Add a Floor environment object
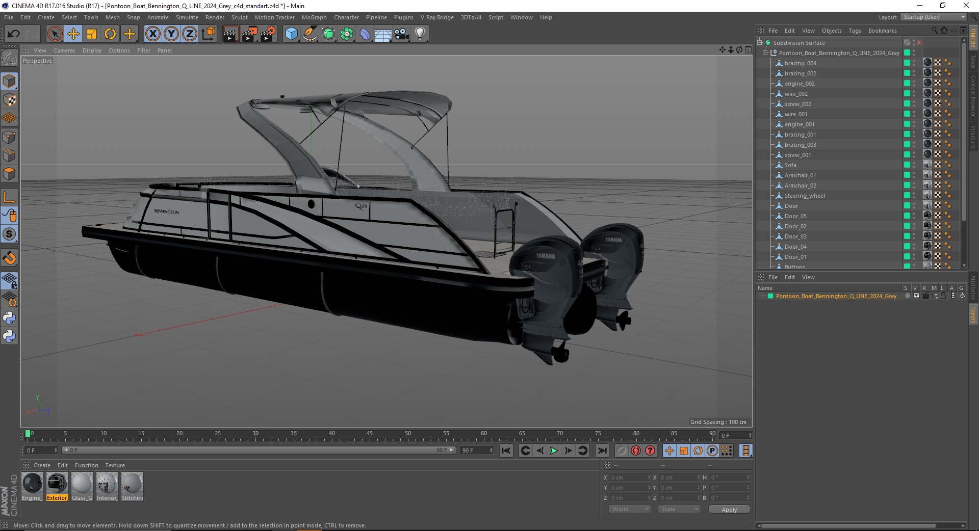Image resolution: width=980 pixels, height=531 pixels. 383,34
